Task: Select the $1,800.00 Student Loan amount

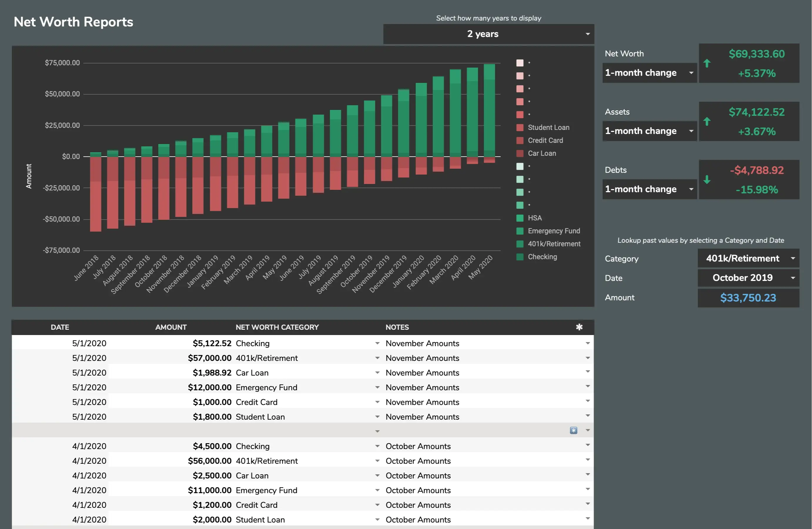Action: (212, 417)
